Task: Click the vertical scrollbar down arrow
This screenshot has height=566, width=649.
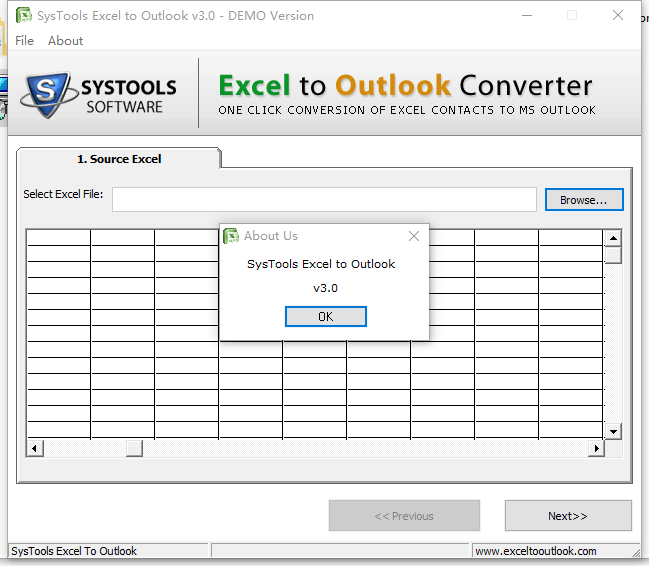Action: [x=613, y=431]
